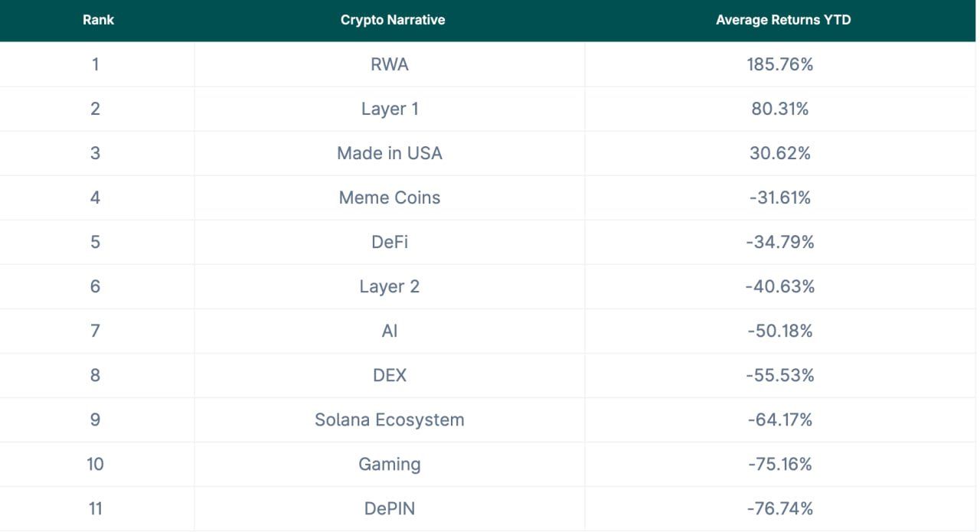Select the AI narrative cell
Viewport: 980px width, 532px height.
click(x=390, y=331)
